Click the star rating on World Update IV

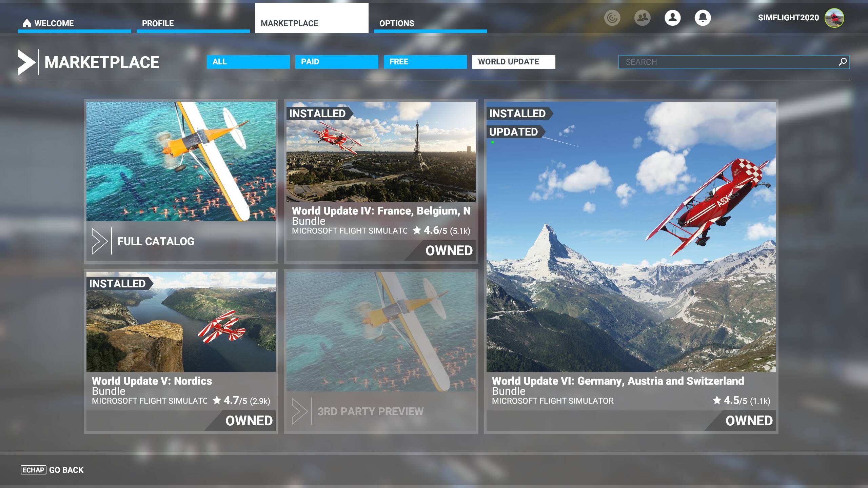pyautogui.click(x=417, y=230)
